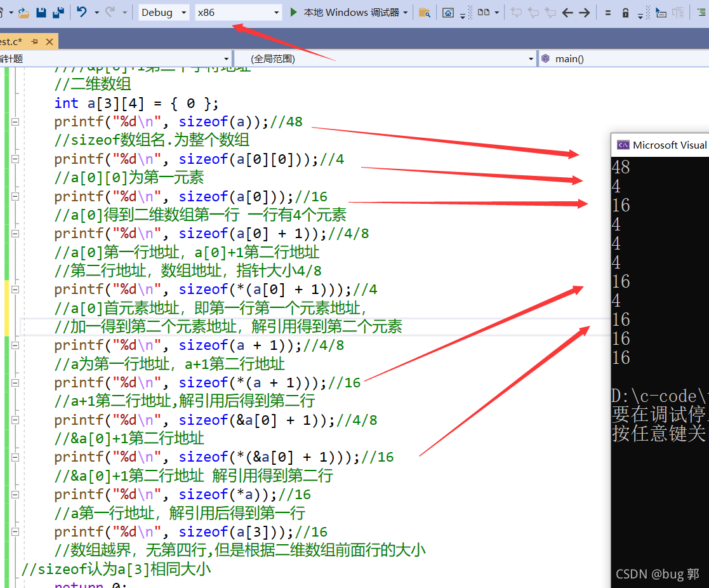Collapse the sizeof(a[3]) printf line
This screenshot has width=709, height=588.
[15, 531]
